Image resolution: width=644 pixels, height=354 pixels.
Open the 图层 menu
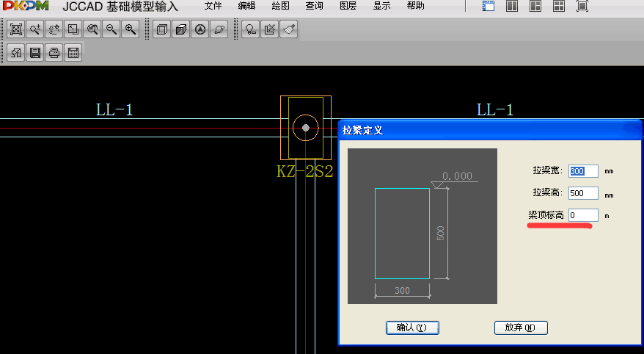point(348,6)
